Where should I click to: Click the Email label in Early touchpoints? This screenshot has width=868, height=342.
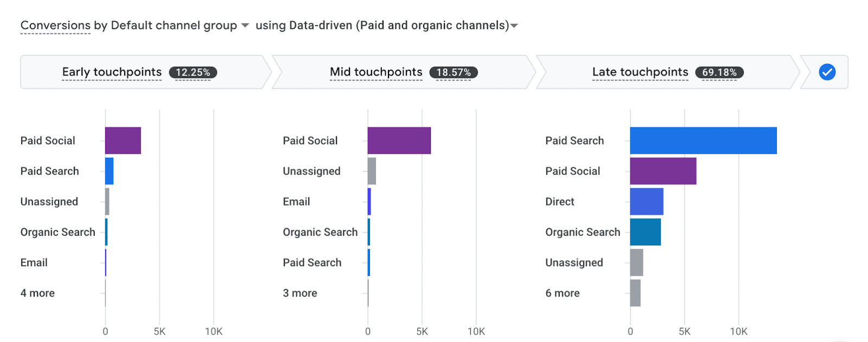34,263
